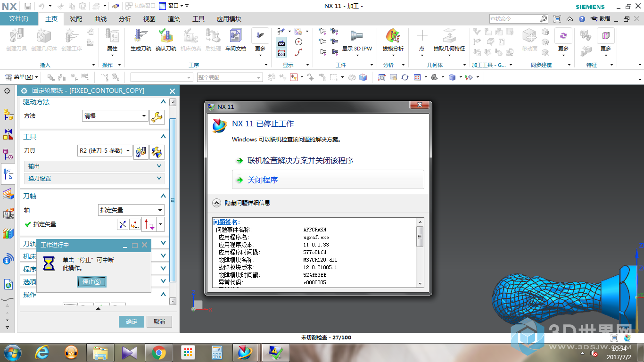Switch to the 应用模块 ribbon tab
Viewport: 644px width, 362px height.
(229, 19)
